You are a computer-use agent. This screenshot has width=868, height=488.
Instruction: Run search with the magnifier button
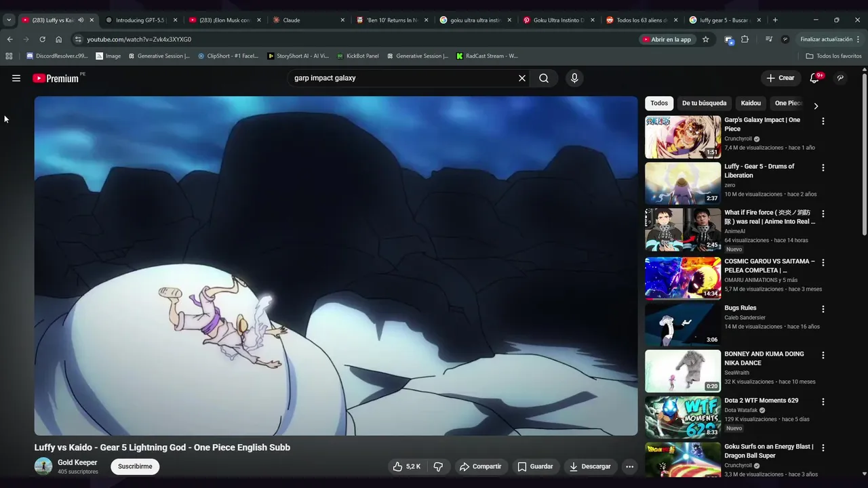pyautogui.click(x=544, y=78)
